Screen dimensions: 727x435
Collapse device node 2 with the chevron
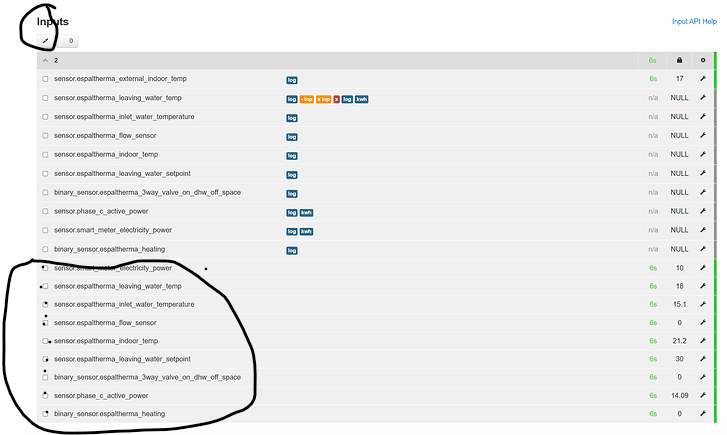(x=44, y=60)
